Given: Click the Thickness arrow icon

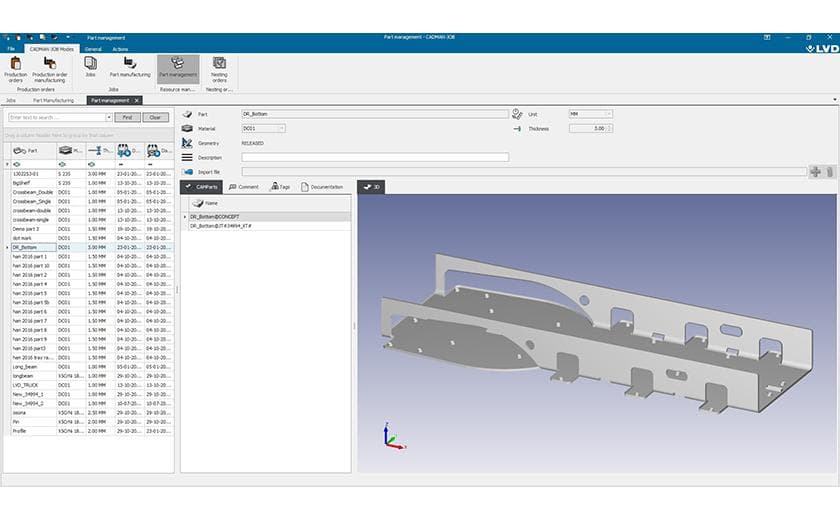Looking at the screenshot, I should click(x=517, y=129).
